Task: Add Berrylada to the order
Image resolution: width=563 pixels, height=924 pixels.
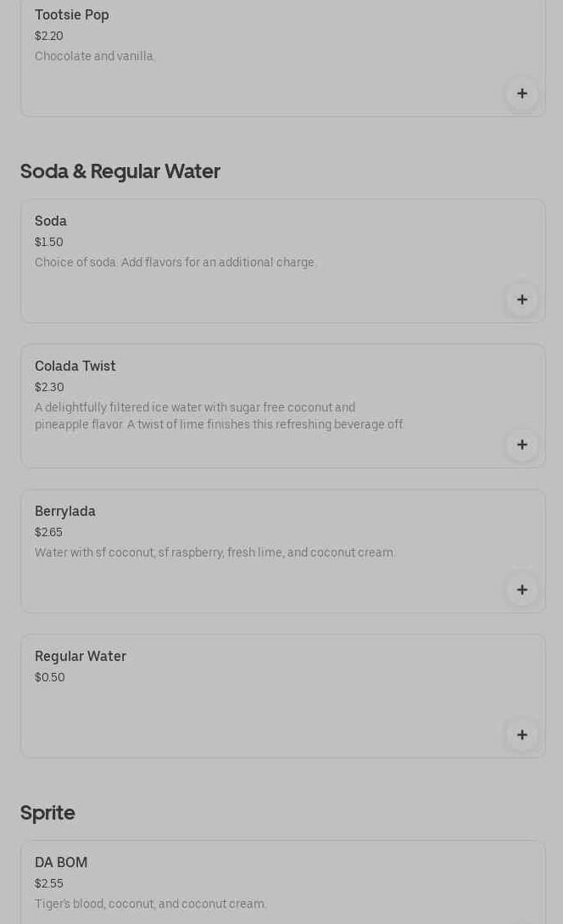Action: coord(522,590)
